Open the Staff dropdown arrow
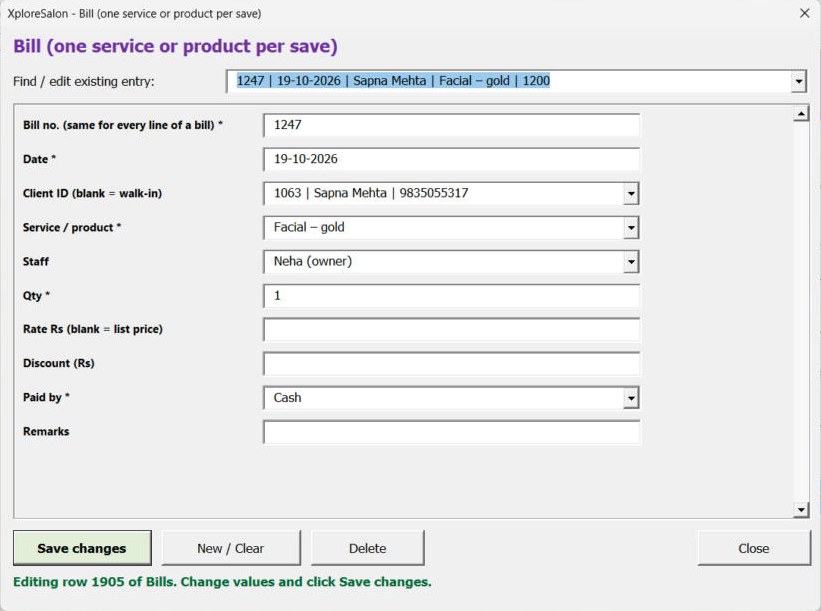This screenshot has height=611, width=821. tap(631, 262)
